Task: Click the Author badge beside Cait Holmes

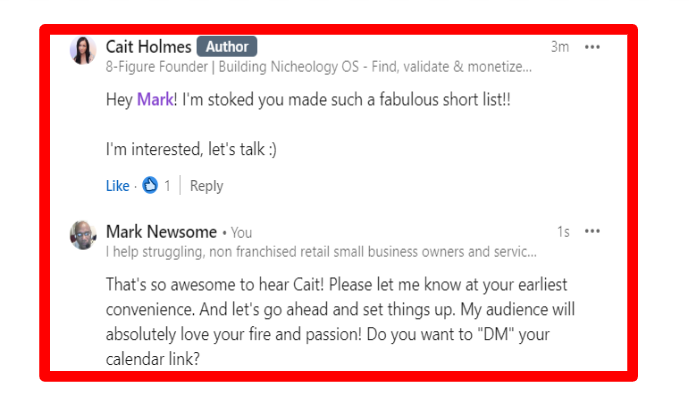Action: 227,46
